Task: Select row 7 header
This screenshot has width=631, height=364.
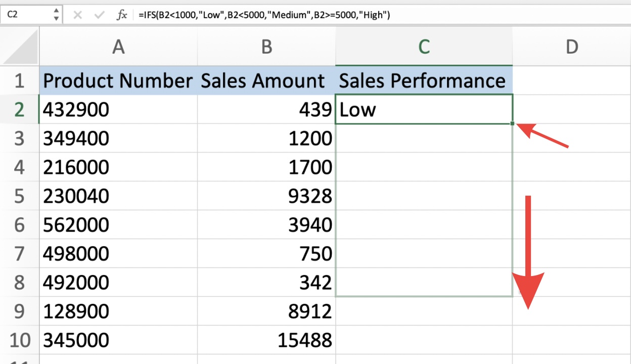Action: click(x=20, y=253)
